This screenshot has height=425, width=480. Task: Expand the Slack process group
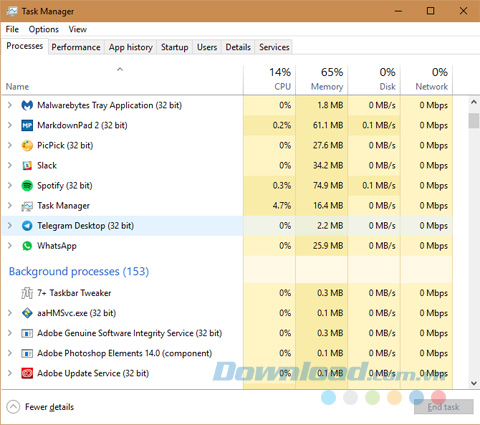tap(10, 166)
